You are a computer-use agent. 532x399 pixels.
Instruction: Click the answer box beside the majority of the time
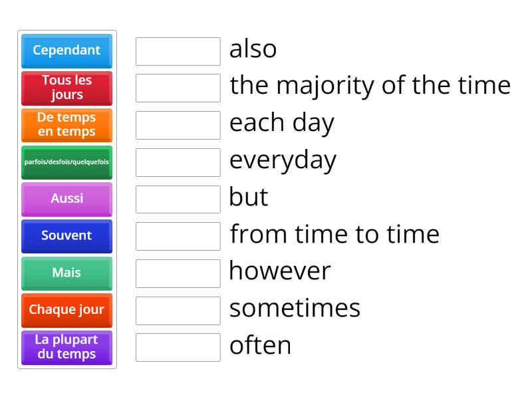point(178,87)
